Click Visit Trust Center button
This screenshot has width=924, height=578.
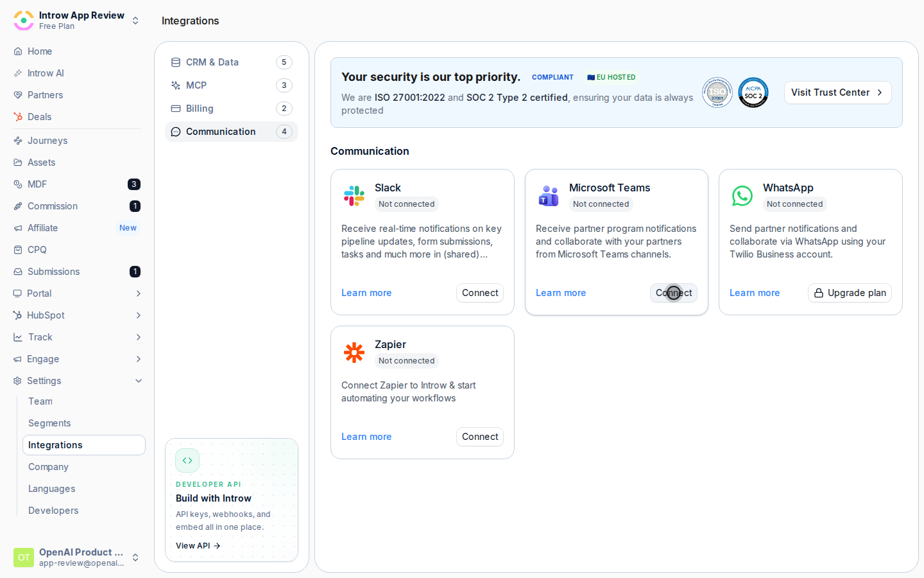tap(837, 92)
